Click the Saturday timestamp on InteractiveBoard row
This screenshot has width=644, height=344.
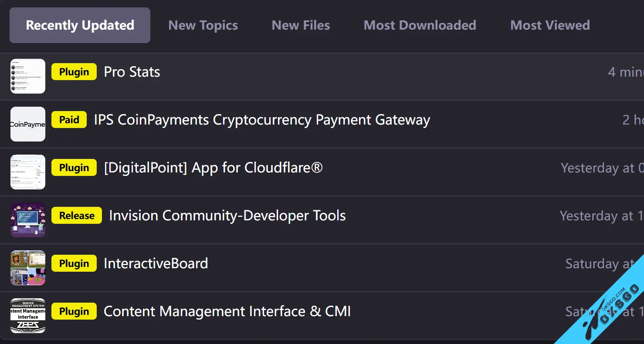click(600, 264)
